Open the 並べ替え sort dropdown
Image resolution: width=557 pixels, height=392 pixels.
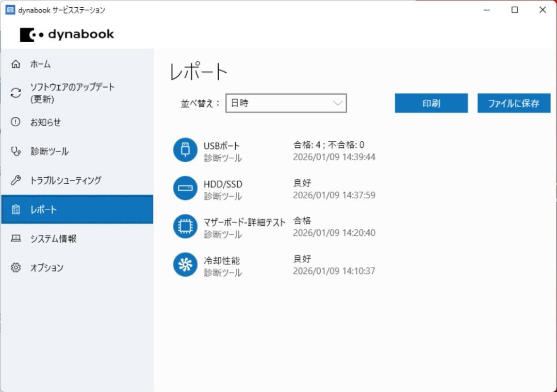pyautogui.click(x=286, y=103)
